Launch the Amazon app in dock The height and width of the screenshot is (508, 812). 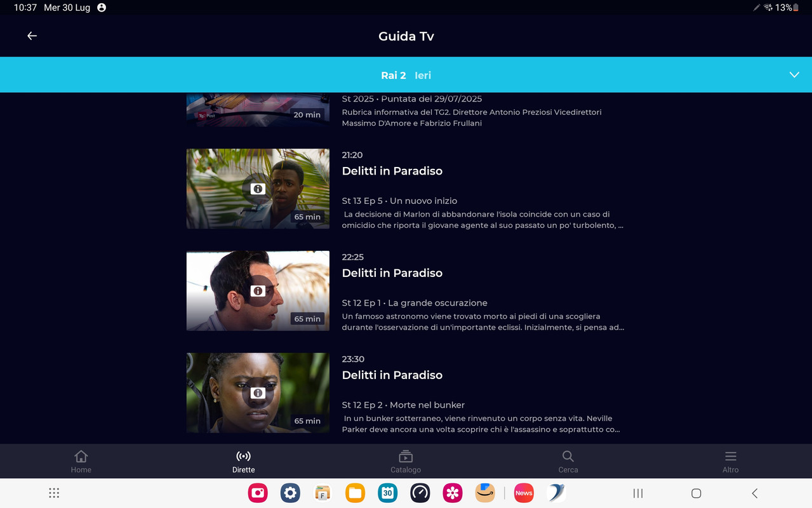pos(485,493)
